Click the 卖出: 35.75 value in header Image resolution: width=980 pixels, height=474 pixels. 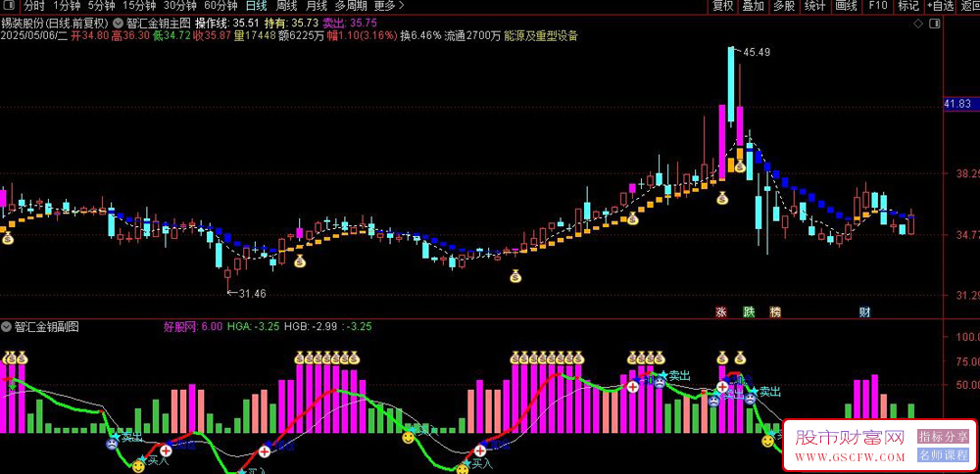click(x=350, y=24)
